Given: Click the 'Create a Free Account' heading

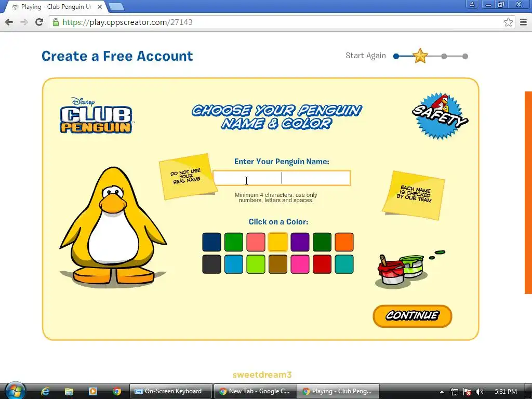Looking at the screenshot, I should click(x=117, y=56).
